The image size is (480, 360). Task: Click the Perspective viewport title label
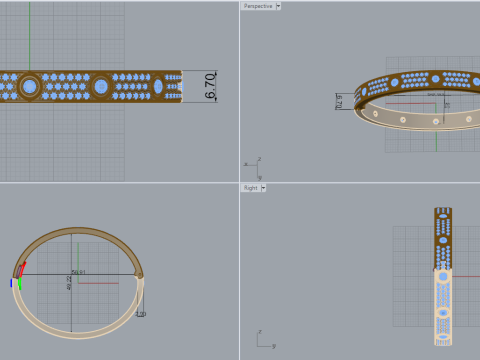258,6
